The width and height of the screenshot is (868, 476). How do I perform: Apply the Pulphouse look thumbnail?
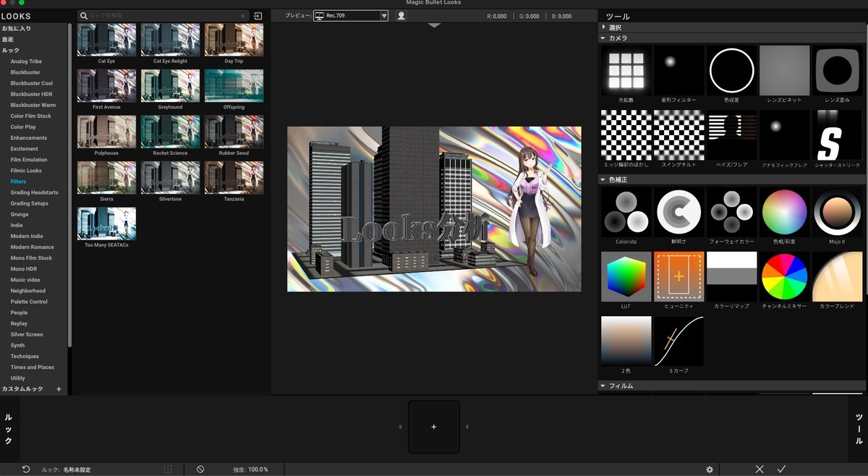click(x=106, y=132)
